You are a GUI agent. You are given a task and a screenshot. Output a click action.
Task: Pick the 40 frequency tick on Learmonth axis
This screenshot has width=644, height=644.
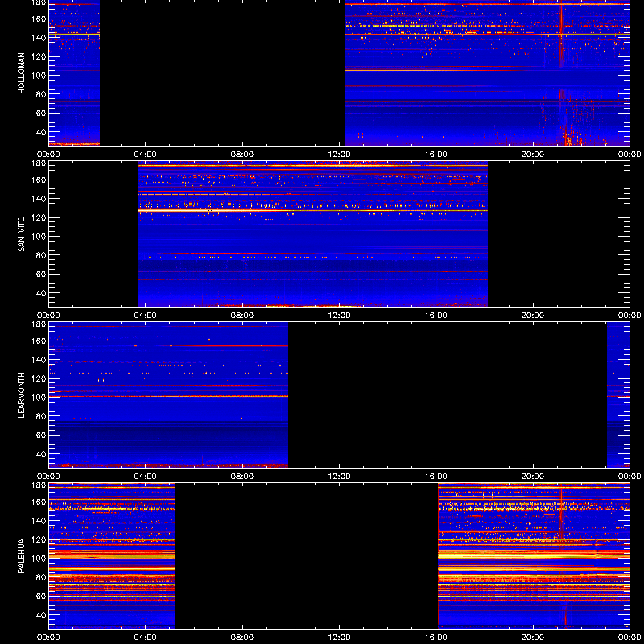tap(41, 454)
